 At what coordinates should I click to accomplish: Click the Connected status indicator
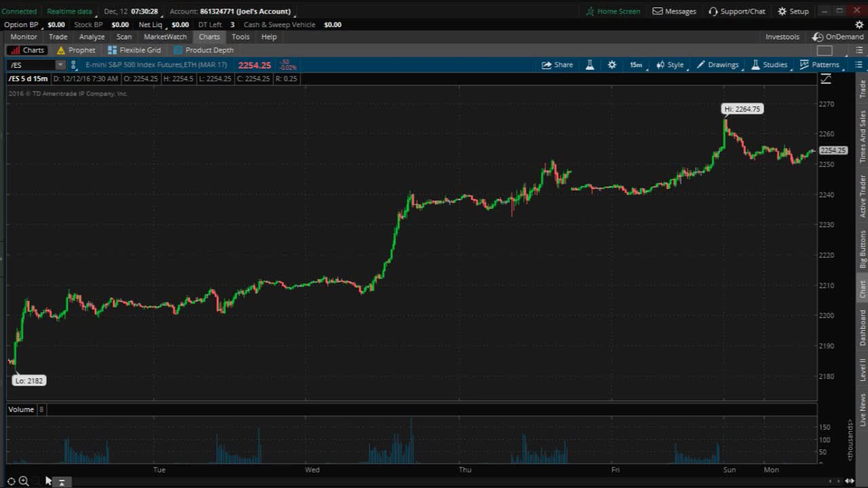19,11
